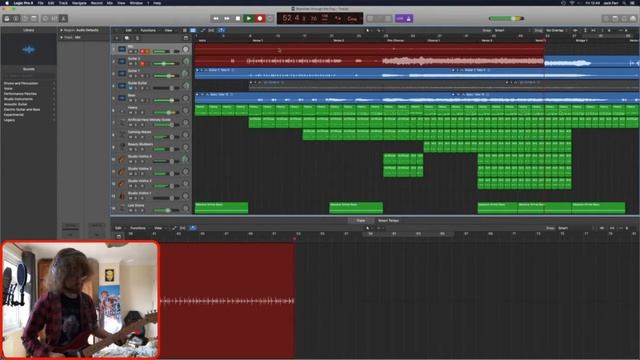
Task: Open the Drag No Overlap dropdown
Action: (x=556, y=30)
